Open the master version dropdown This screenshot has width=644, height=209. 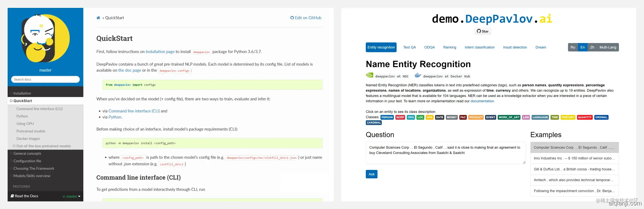(x=72, y=196)
